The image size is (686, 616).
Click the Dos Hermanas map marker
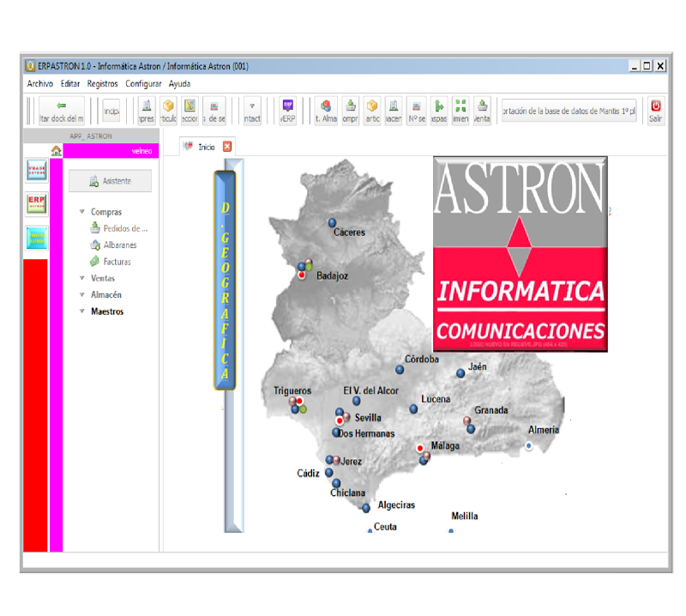tap(335, 432)
